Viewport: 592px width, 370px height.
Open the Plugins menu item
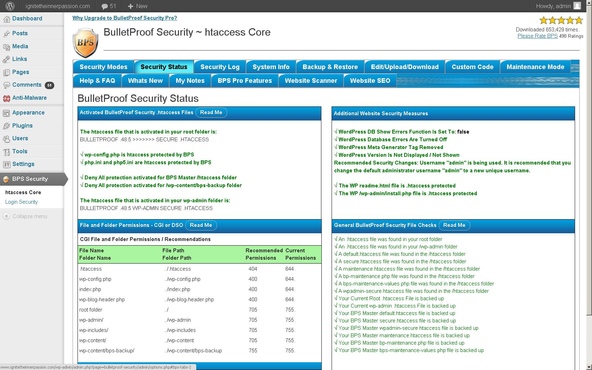[22, 125]
